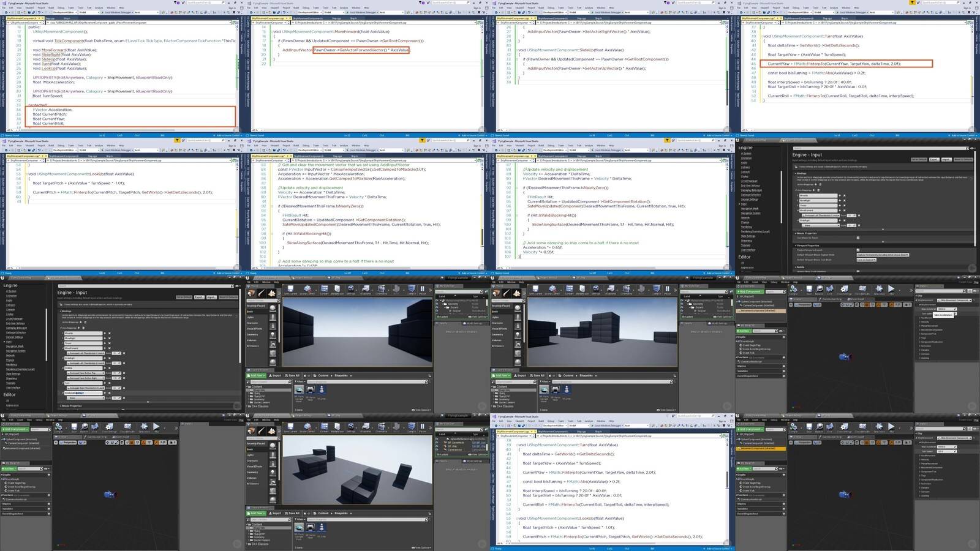Open Default Viewport Mouse Capture Mode dropdown
Viewport: 980px width, 551px height.
pos(883,255)
